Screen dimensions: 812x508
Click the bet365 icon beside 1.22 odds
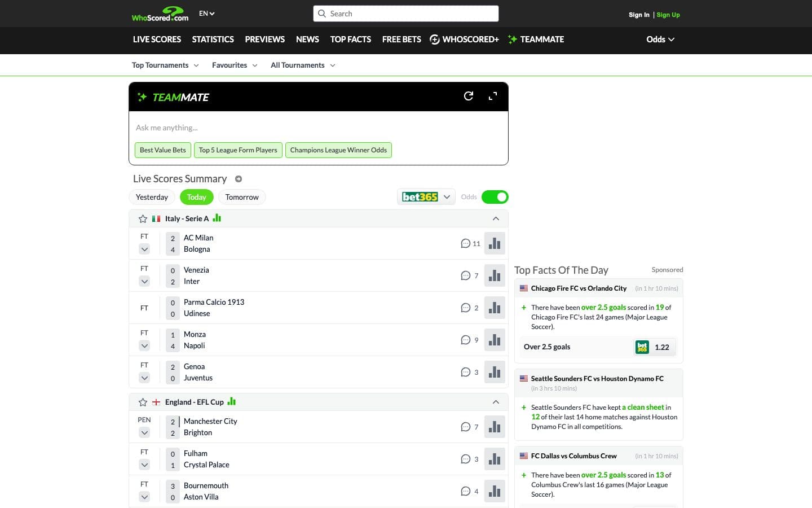coord(642,347)
